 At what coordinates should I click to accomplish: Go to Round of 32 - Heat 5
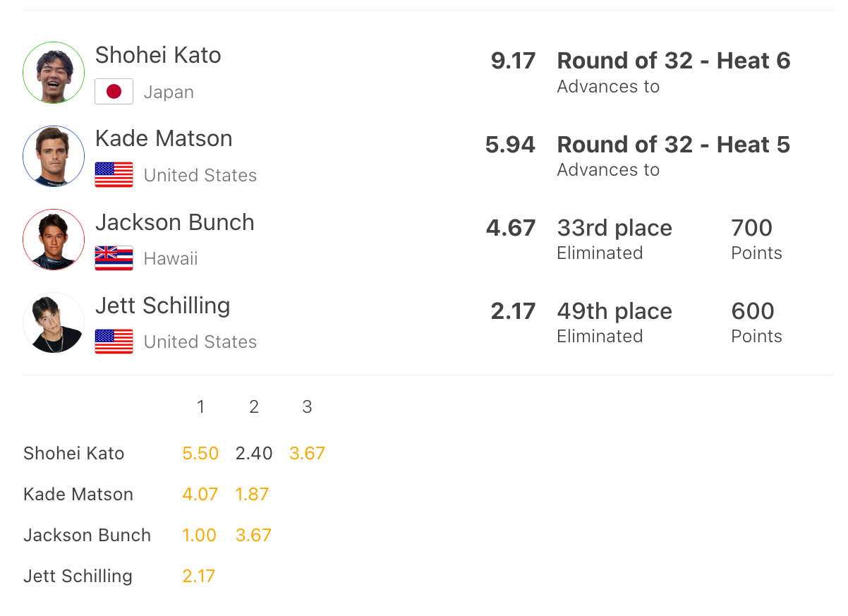point(673,145)
